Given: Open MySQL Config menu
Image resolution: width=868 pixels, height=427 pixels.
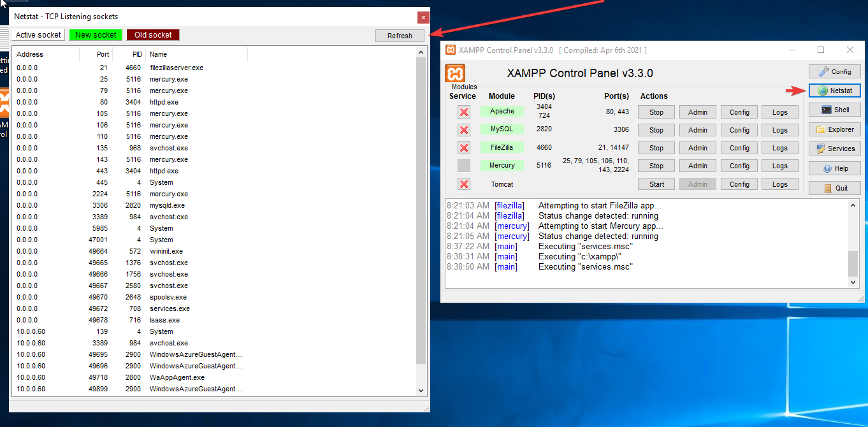Looking at the screenshot, I should click(x=739, y=130).
